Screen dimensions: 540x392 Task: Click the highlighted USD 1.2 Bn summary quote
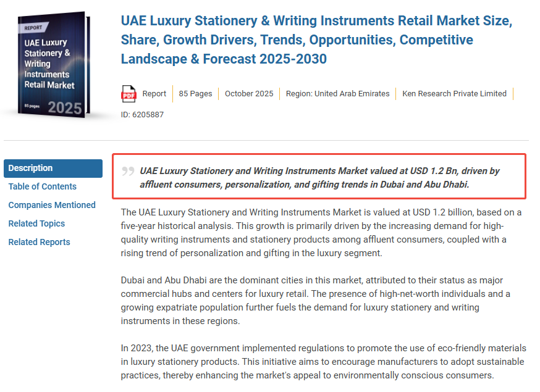(319, 177)
